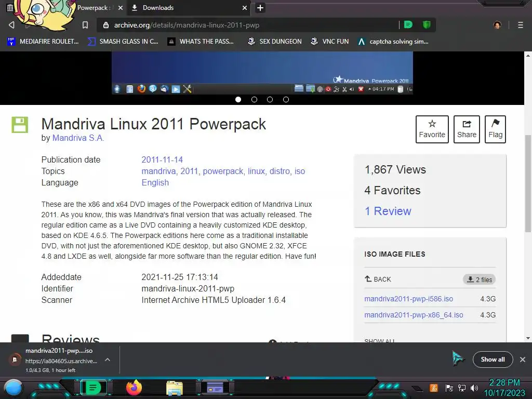Open the distro topic link
532x399 pixels.
point(280,171)
